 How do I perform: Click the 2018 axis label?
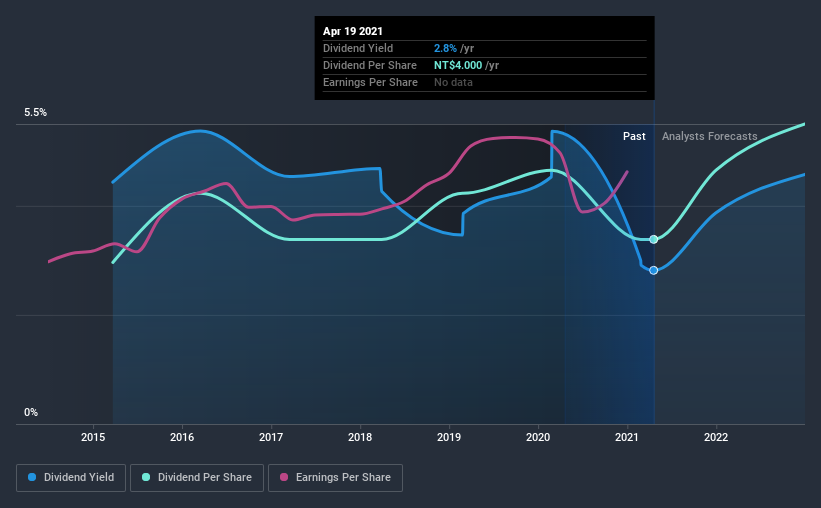(x=360, y=437)
